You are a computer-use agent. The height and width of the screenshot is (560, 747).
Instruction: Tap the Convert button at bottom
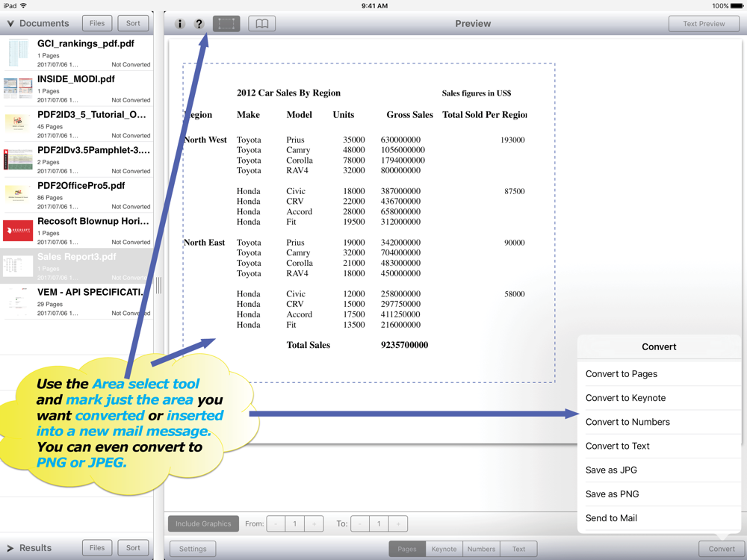[722, 549]
